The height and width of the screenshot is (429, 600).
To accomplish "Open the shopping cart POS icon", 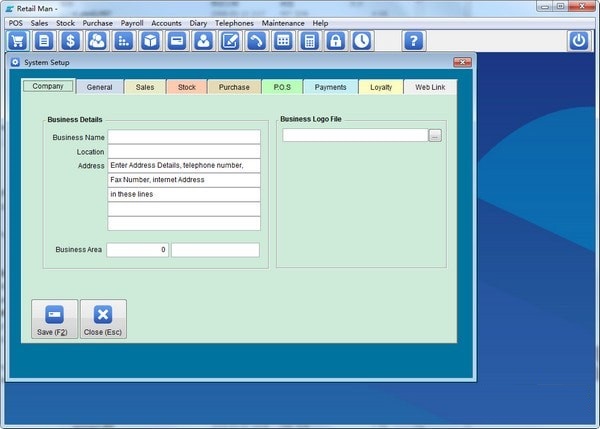I will (18, 41).
